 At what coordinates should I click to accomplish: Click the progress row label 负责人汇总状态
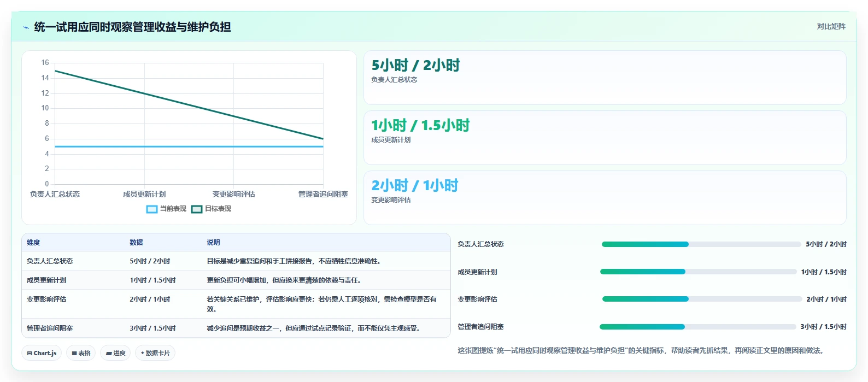tap(480, 244)
